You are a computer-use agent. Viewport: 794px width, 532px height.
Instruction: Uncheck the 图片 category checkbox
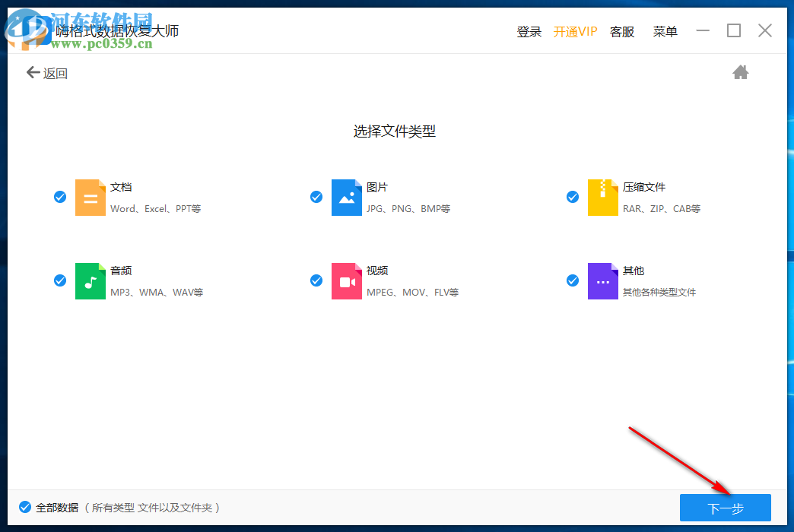316,196
